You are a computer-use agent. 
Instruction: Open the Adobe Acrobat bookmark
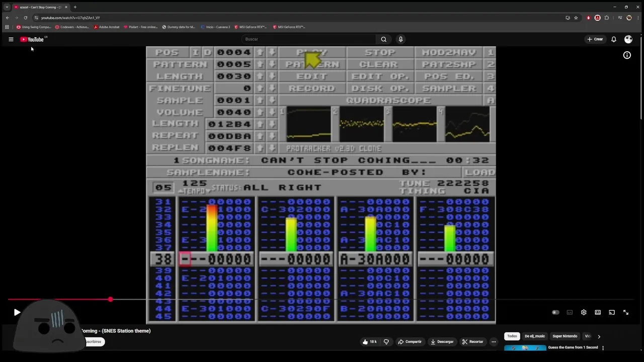[107, 27]
